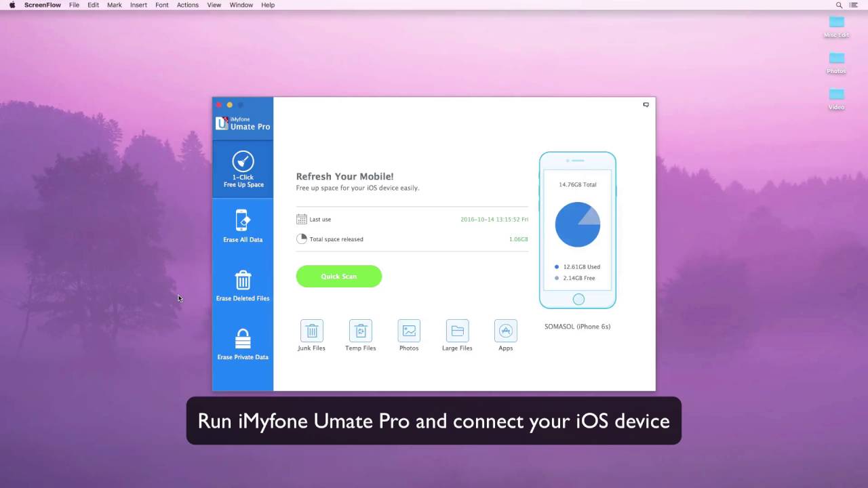This screenshot has width=868, height=488.
Task: Open Erase Deleted Files section
Action: [x=243, y=285]
